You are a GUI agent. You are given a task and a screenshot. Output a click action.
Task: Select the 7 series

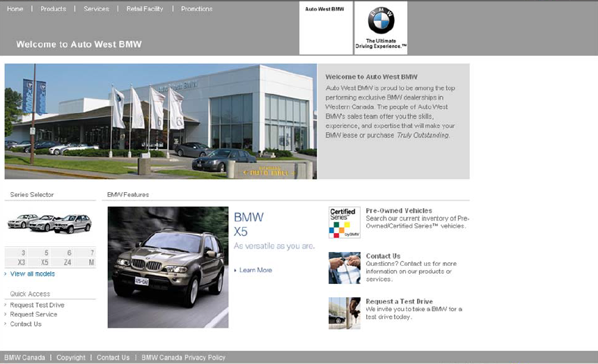[x=92, y=253]
